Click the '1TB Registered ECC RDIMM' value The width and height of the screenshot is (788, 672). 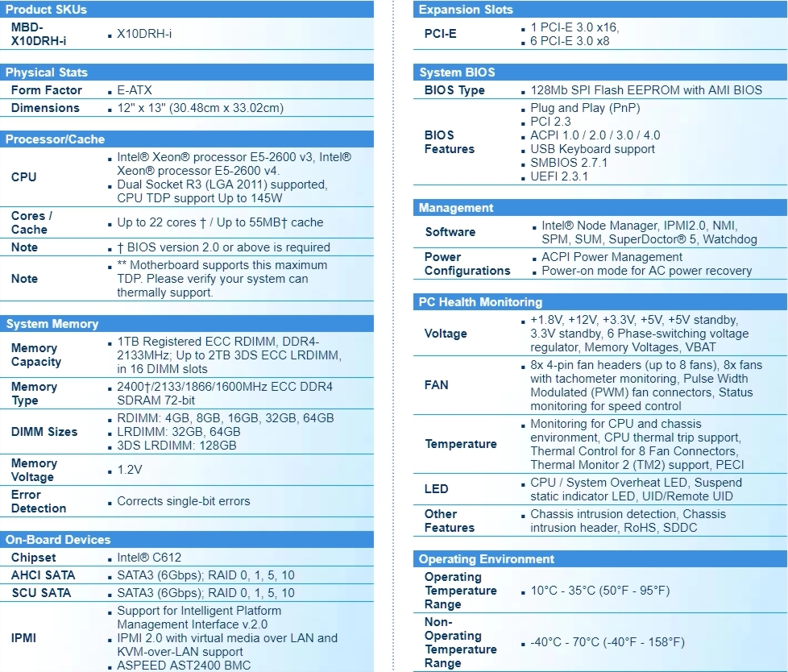[197, 342]
